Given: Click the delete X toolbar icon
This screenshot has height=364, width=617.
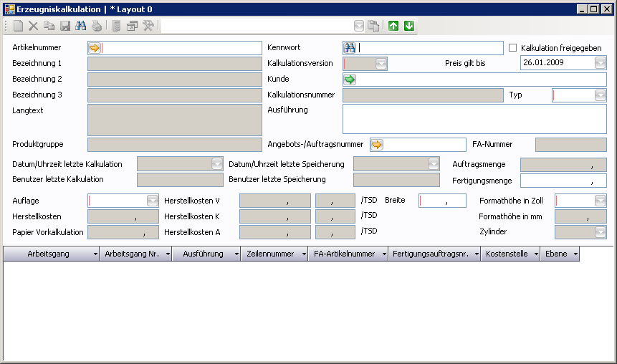Looking at the screenshot, I should tap(33, 26).
